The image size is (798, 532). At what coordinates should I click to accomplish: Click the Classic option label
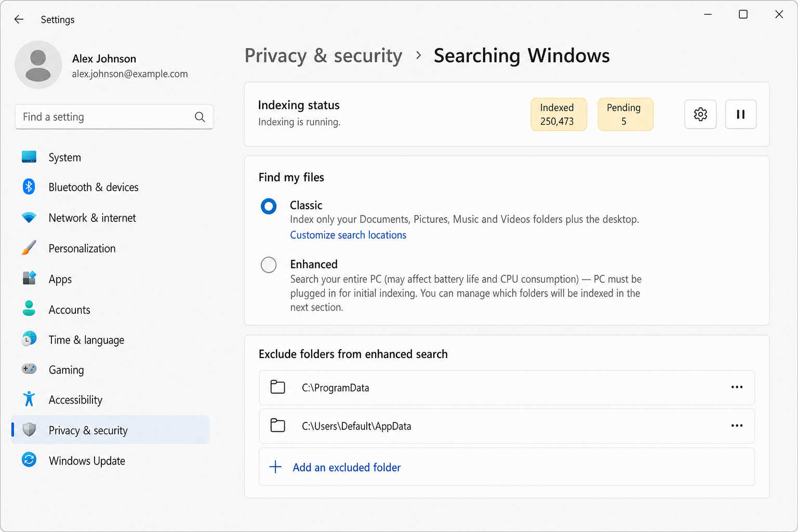pyautogui.click(x=306, y=205)
